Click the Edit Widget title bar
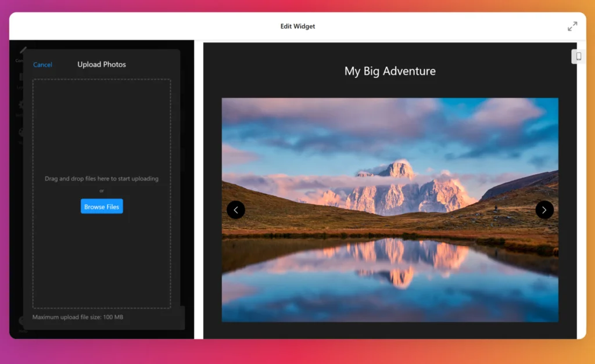This screenshot has width=595, height=364. [297, 26]
